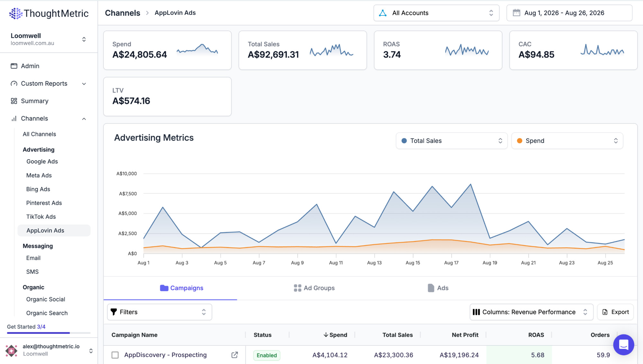This screenshot has height=364, width=643.
Task: Switch to the Ads tab
Action: click(438, 288)
